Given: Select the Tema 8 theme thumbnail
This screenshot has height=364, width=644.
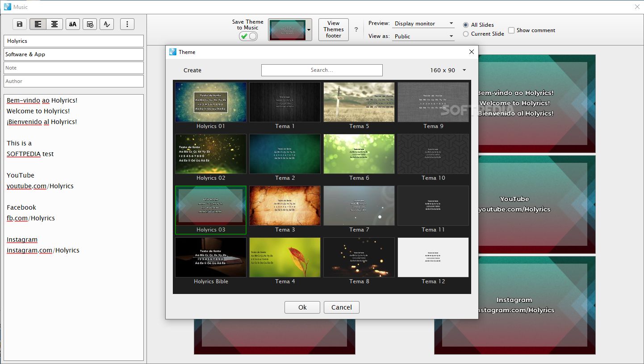Looking at the screenshot, I should point(359,257).
